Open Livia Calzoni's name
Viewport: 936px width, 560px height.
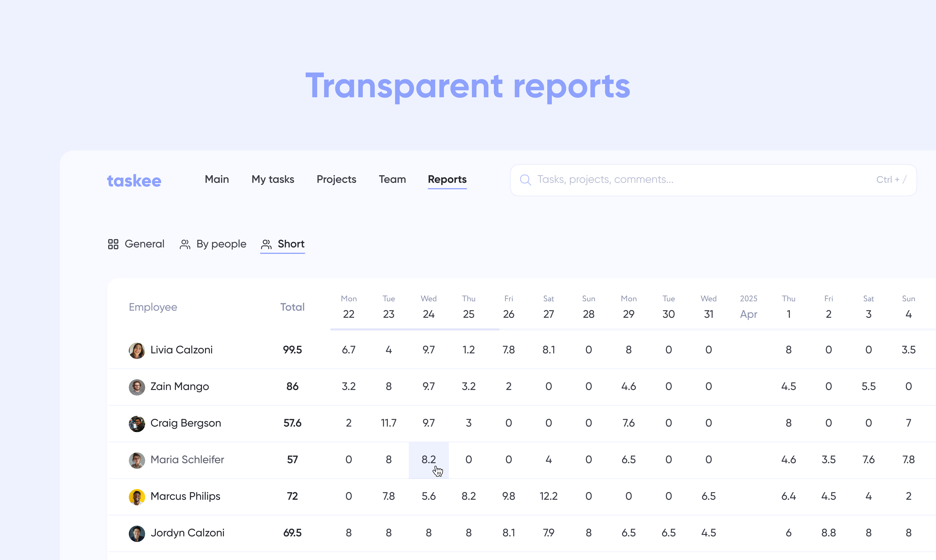tap(181, 350)
